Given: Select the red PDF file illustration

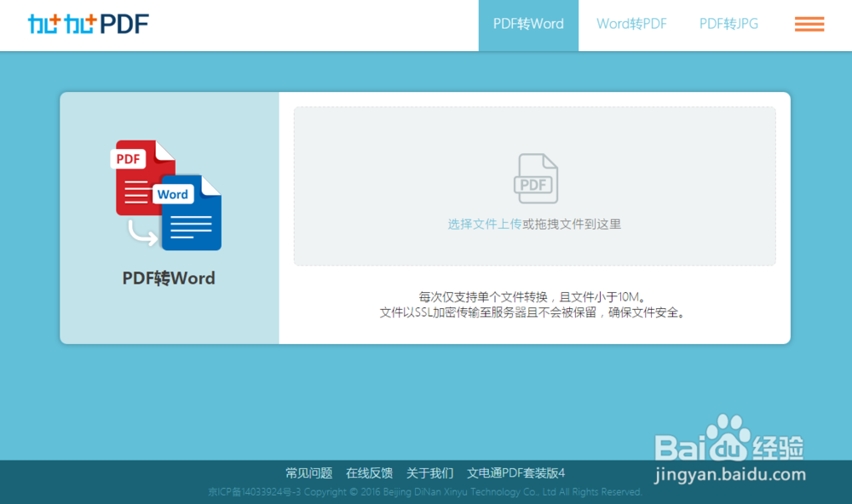Looking at the screenshot, I should pyautogui.click(x=141, y=170).
